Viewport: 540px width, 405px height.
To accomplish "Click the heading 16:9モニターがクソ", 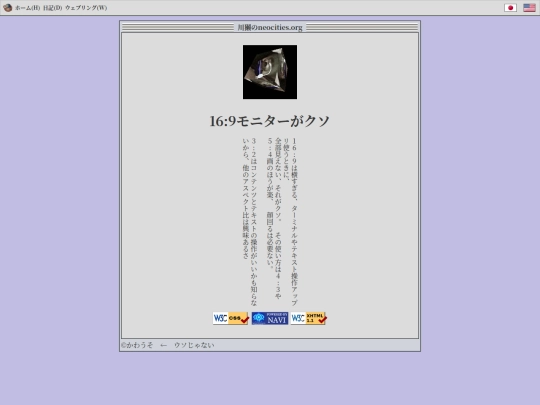I will (x=270, y=121).
